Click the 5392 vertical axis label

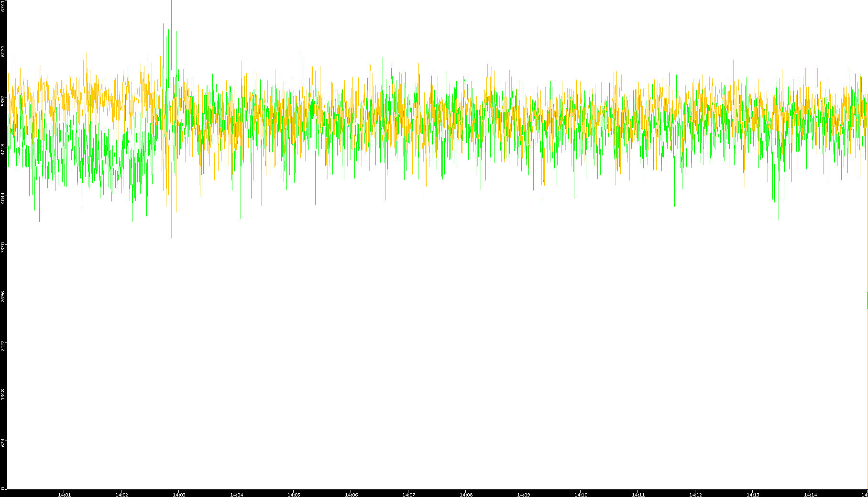[3, 100]
